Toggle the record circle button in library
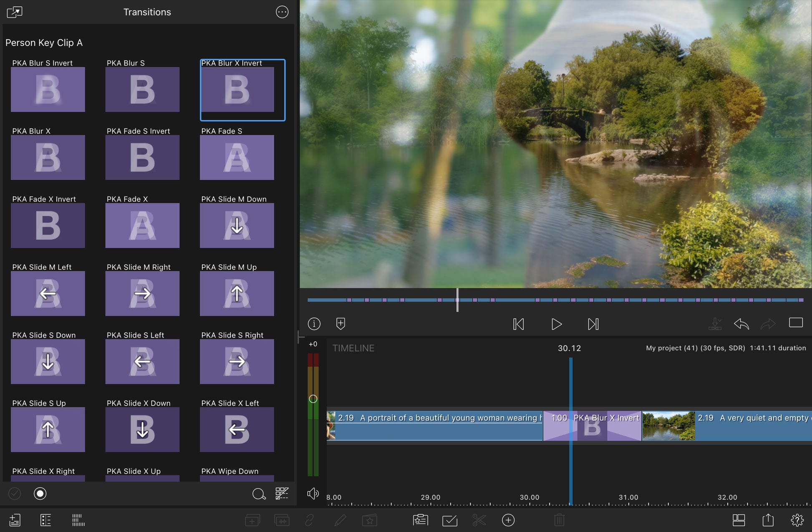The width and height of the screenshot is (812, 532). [40, 494]
